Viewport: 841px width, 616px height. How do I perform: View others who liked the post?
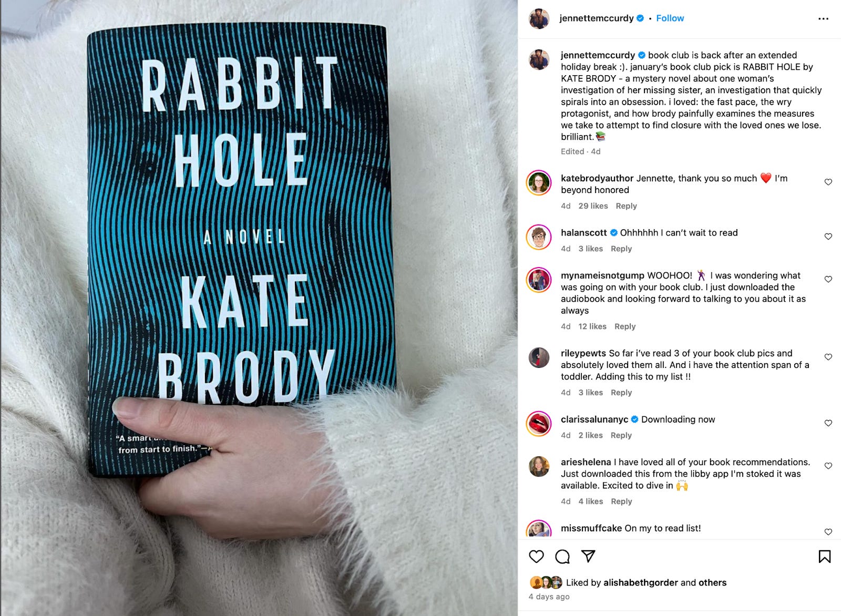point(712,582)
